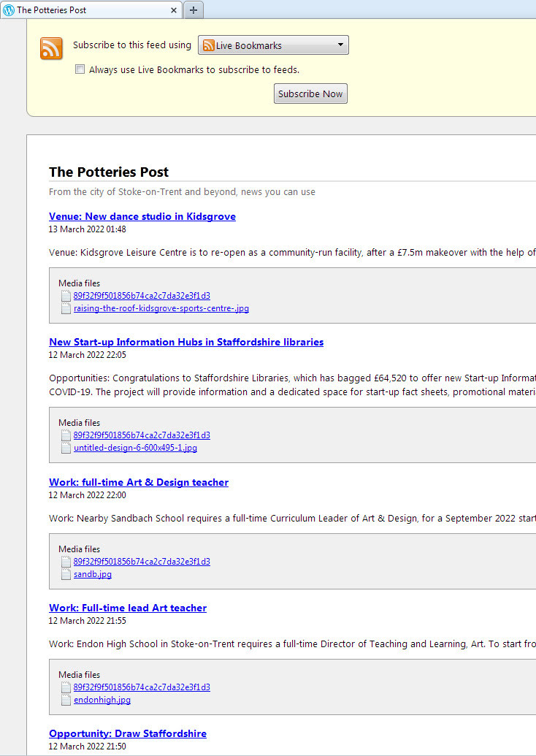Screen dimensions: 536x756
Task: Enable Always use Live Bookmarks checkbox
Action: point(80,70)
